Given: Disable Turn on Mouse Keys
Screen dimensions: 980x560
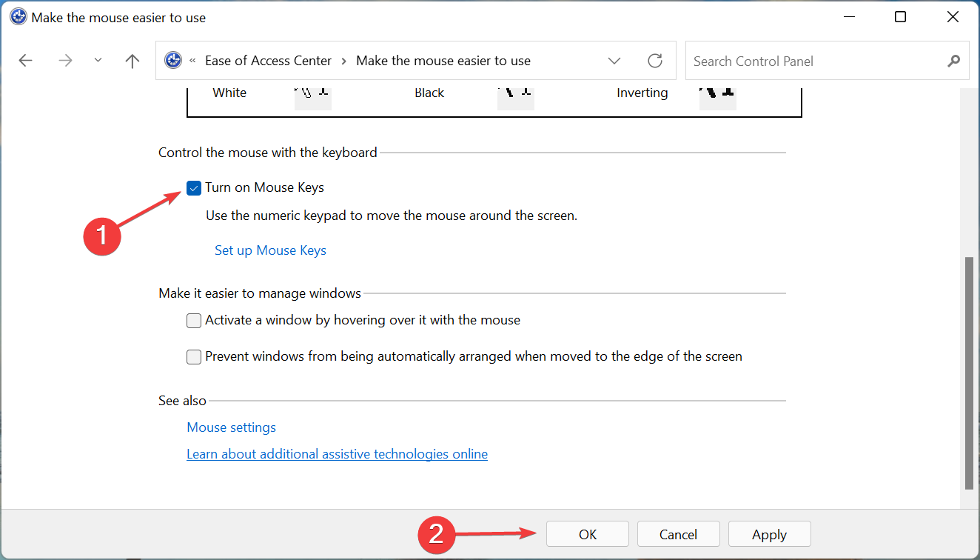Looking at the screenshot, I should tap(193, 187).
